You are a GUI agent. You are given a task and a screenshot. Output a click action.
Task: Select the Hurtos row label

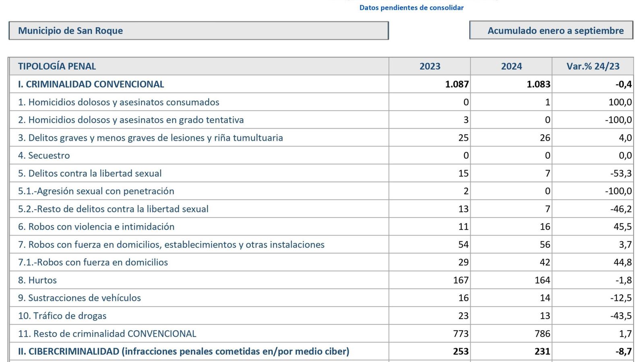click(x=41, y=280)
